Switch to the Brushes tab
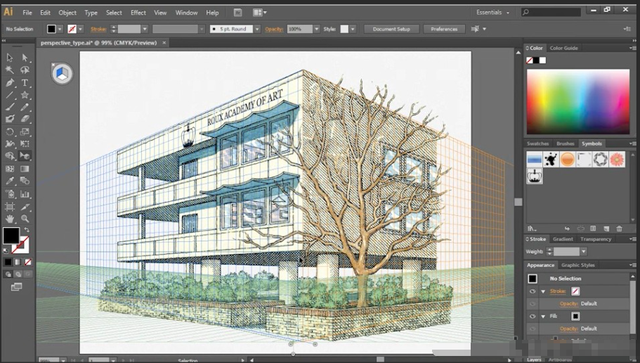This screenshot has width=640, height=363. [x=565, y=144]
